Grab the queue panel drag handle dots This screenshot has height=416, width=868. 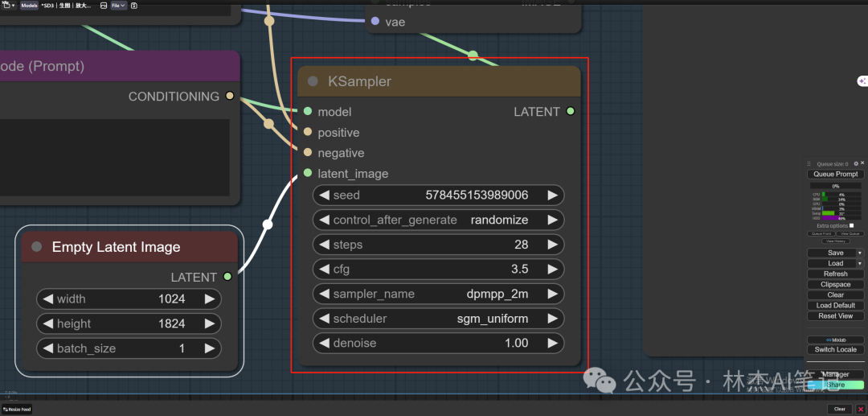coord(809,164)
